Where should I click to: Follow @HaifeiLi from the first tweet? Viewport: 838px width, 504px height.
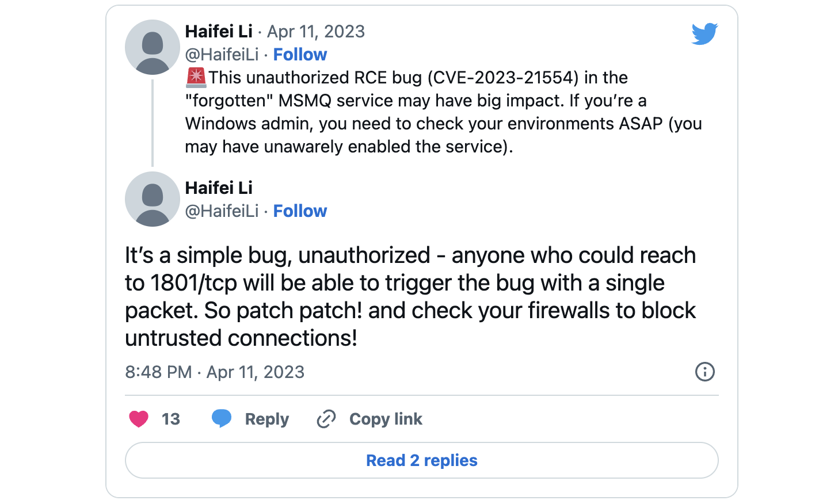pyautogui.click(x=300, y=54)
